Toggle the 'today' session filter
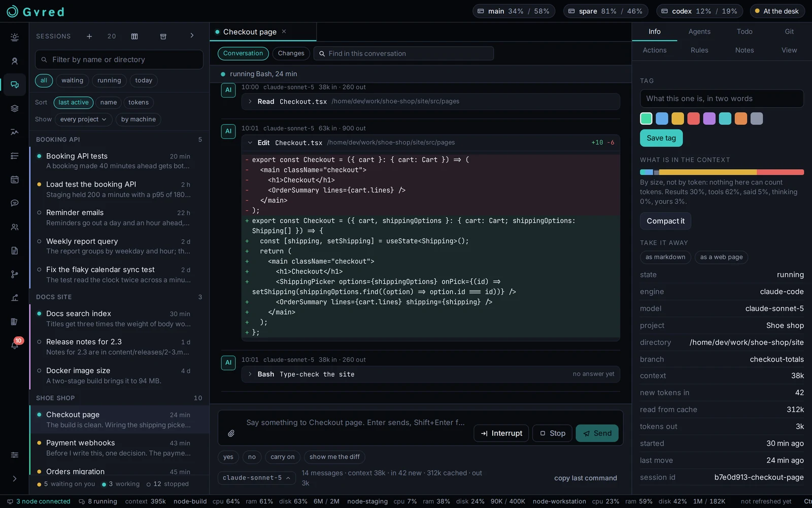The height and width of the screenshot is (508, 812). [144, 80]
